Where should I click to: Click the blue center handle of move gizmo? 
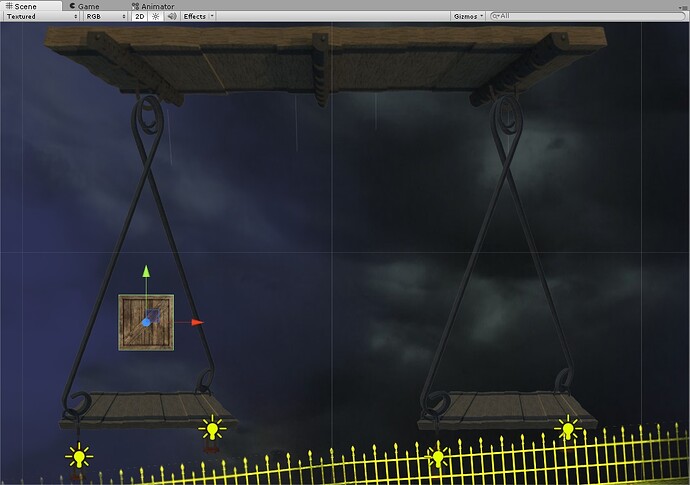point(146,323)
